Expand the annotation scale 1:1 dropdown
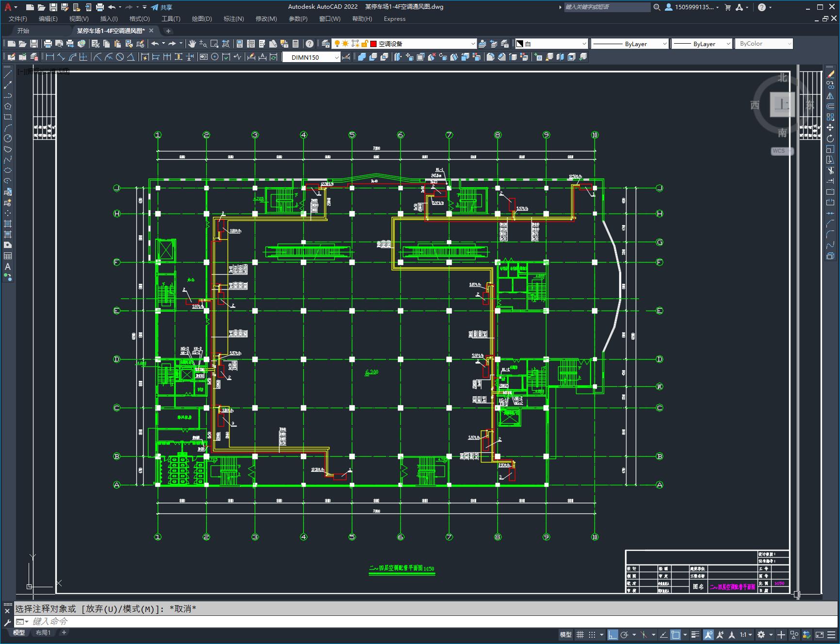Image resolution: width=840 pixels, height=644 pixels. [746, 634]
